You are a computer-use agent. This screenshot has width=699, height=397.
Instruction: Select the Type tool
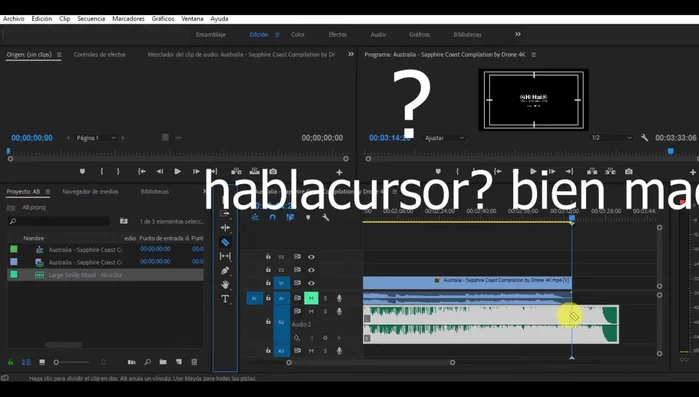click(x=225, y=299)
